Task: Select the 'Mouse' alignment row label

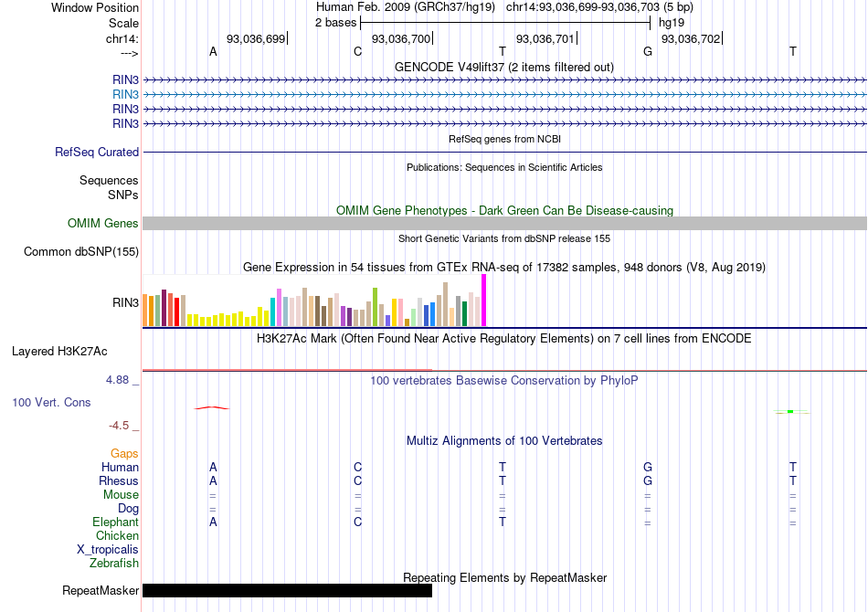Action: coord(121,495)
